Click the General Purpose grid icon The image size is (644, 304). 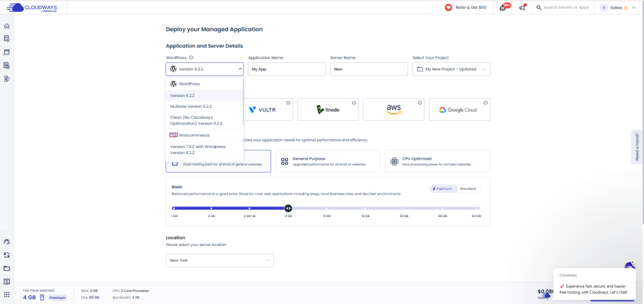[285, 161]
